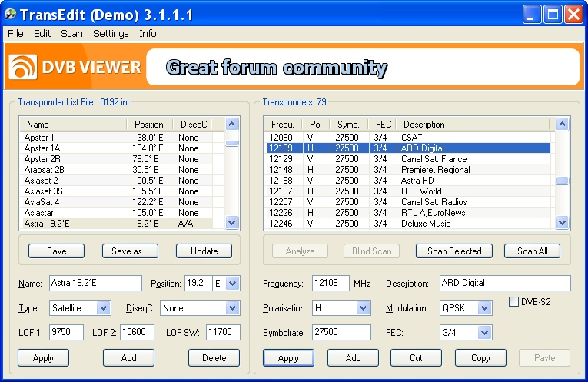Select the RTL World transponder row
Image resolution: width=588 pixels, height=382 pixels.
tap(409, 191)
